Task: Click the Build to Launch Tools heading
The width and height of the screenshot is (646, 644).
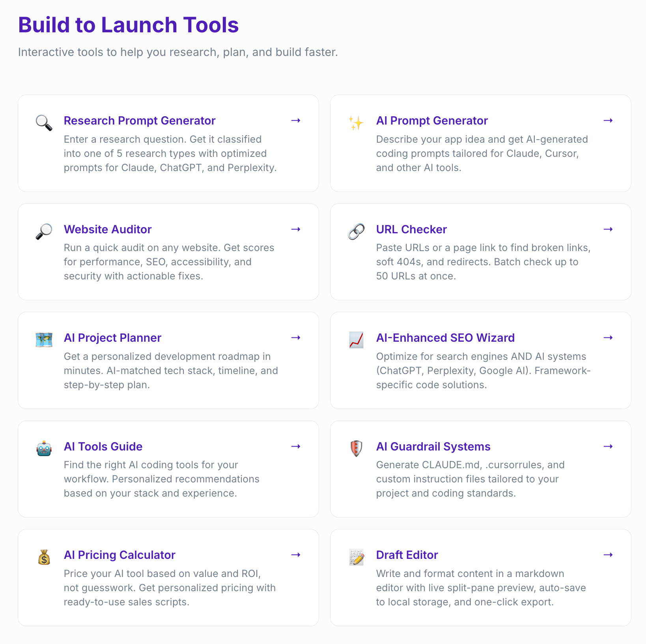Action: (x=129, y=25)
